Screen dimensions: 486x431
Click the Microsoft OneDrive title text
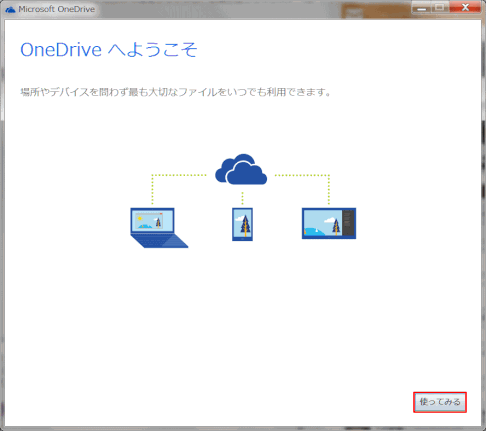56,9
